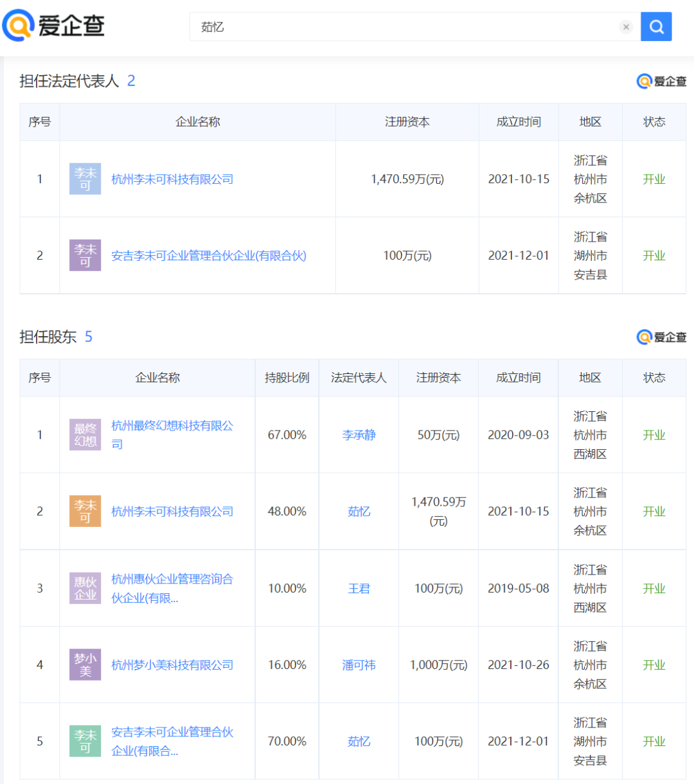Open 杭州李未可科技有限公司 in the shareholder table
Viewport: 694px width, 784px height.
[x=172, y=512]
